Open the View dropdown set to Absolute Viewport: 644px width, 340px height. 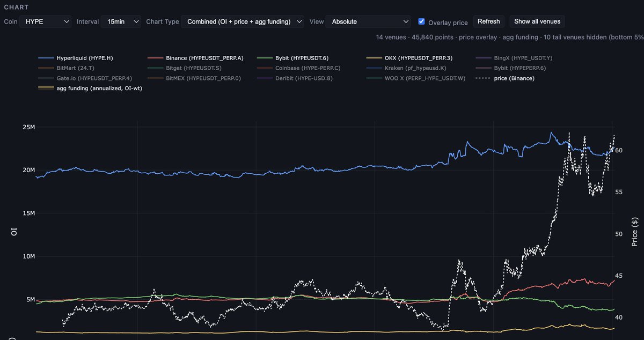tap(369, 21)
